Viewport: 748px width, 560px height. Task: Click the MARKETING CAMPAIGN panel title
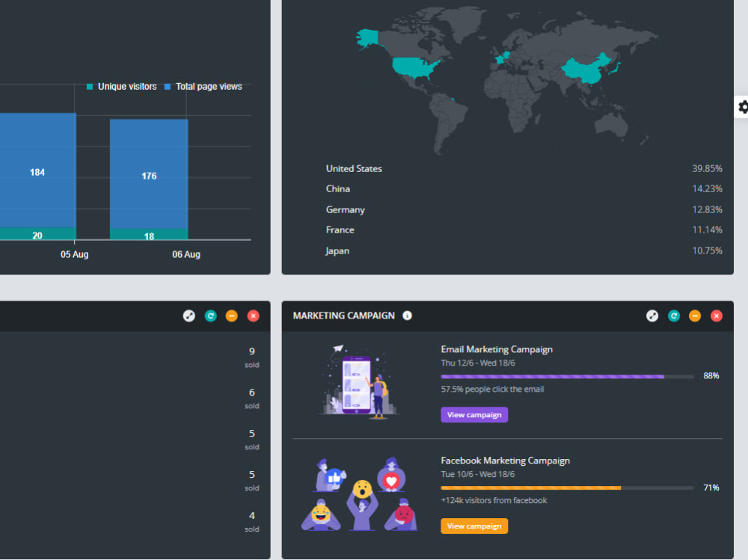click(343, 316)
